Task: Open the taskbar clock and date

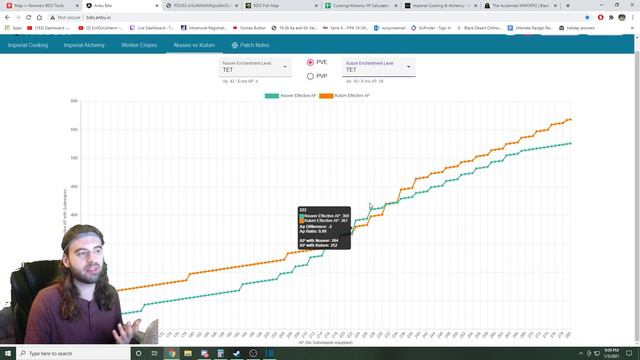Action: pos(611,353)
